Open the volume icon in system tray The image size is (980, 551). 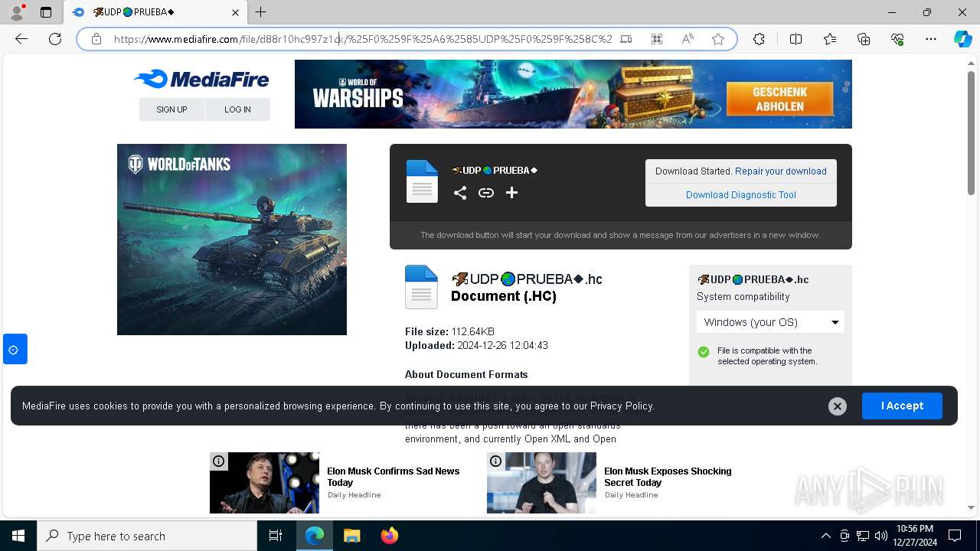(x=880, y=536)
